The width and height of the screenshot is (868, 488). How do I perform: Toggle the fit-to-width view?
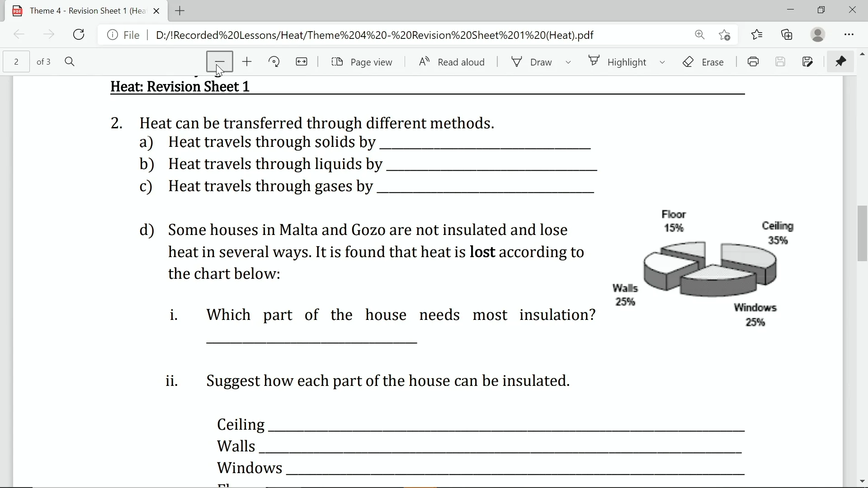tap(302, 62)
